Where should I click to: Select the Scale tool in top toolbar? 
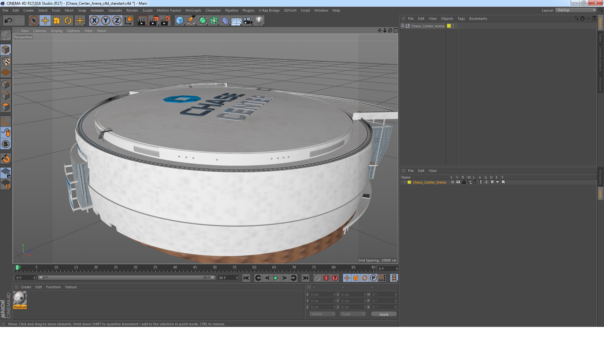pyautogui.click(x=57, y=21)
